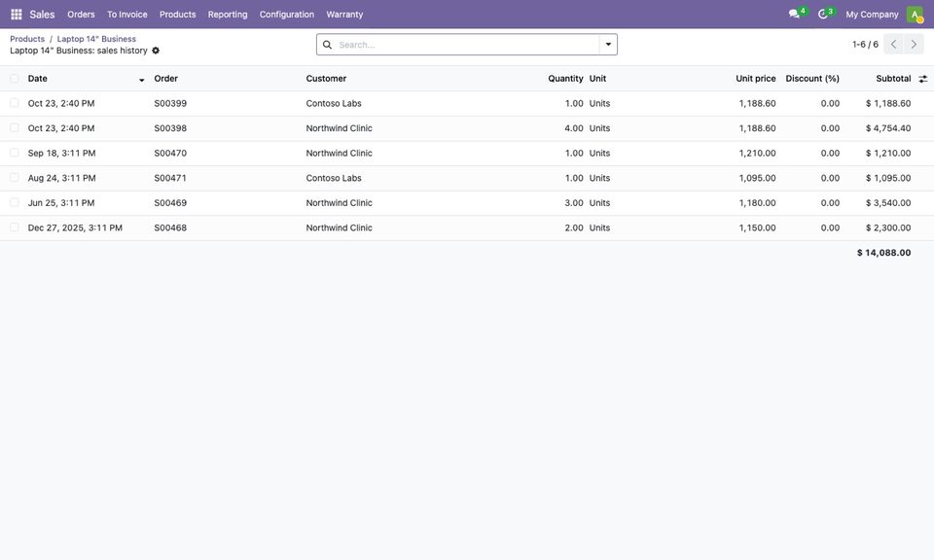The height and width of the screenshot is (560, 934).
Task: Sort by the Subtotal column header
Action: tap(893, 79)
